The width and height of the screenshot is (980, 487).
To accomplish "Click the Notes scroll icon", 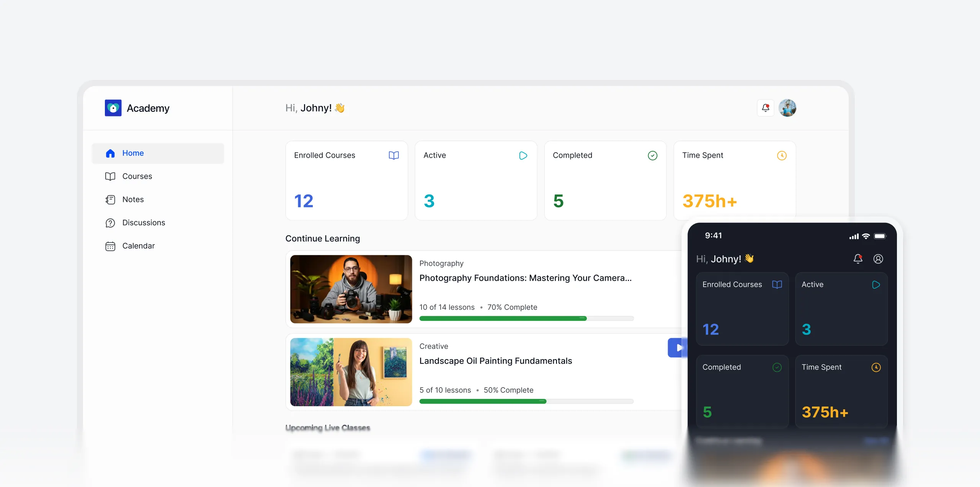I will tap(110, 199).
